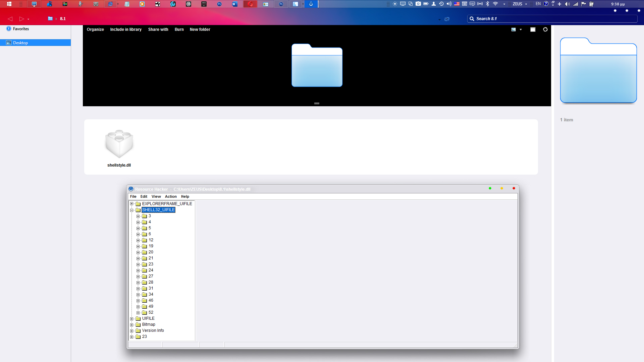Click the New folder button

[x=200, y=29]
